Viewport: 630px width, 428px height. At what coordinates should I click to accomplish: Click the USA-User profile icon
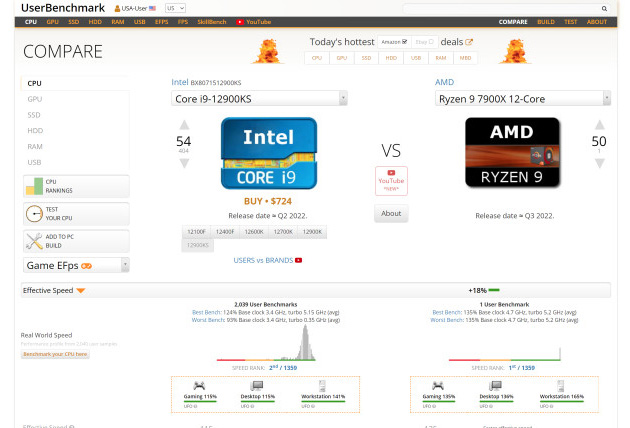coord(117,8)
